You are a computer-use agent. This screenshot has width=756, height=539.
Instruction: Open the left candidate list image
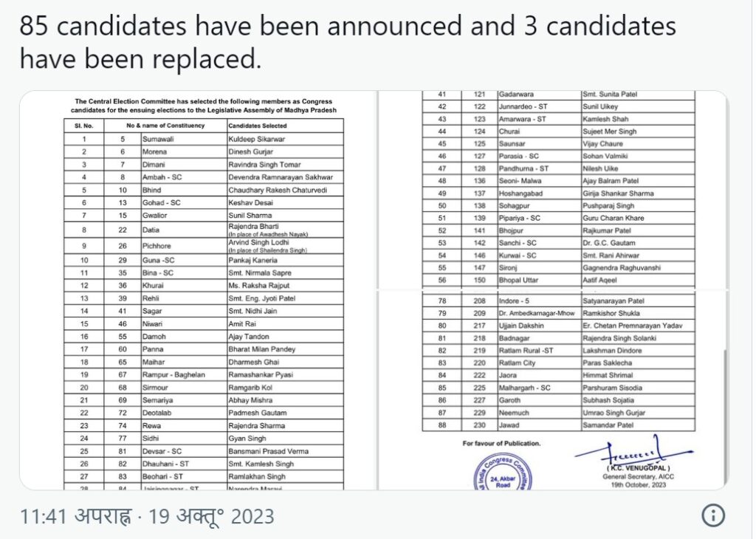click(198, 290)
